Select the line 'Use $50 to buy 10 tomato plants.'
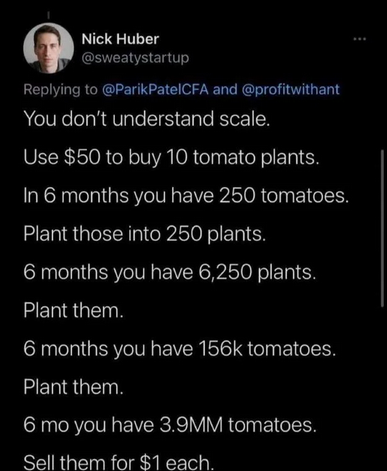The height and width of the screenshot is (471, 387). coord(171,157)
